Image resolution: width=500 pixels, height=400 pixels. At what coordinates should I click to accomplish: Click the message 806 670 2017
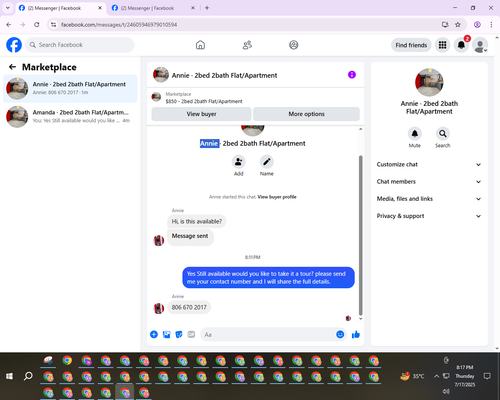[x=189, y=307]
